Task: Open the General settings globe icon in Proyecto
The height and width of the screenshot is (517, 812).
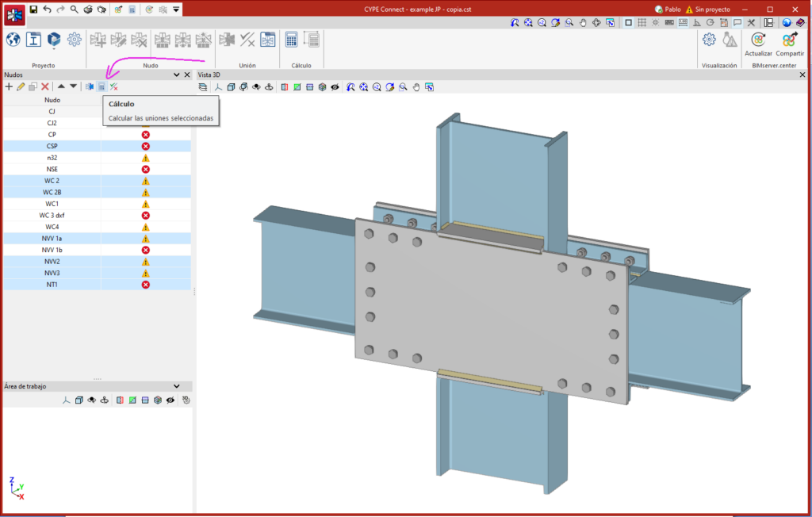Action: click(13, 40)
